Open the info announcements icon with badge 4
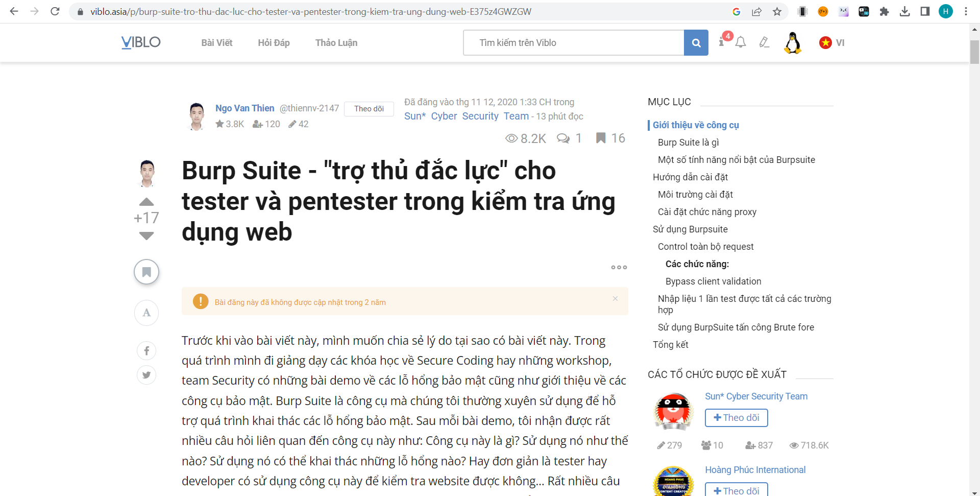The width and height of the screenshot is (980, 496). click(x=721, y=42)
